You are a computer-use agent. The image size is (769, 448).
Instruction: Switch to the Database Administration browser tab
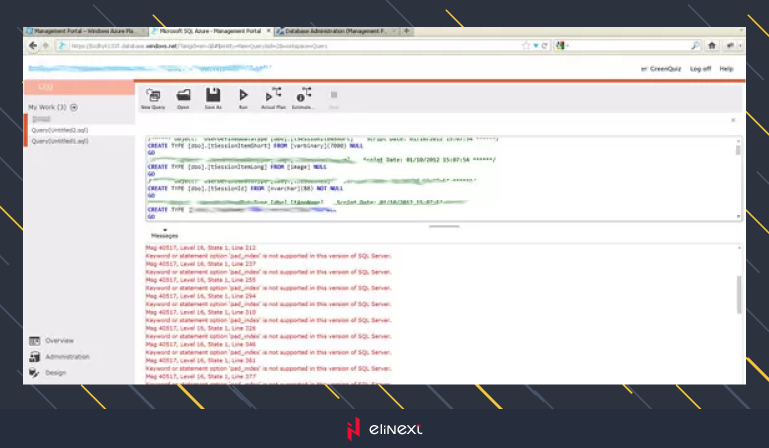(x=334, y=31)
